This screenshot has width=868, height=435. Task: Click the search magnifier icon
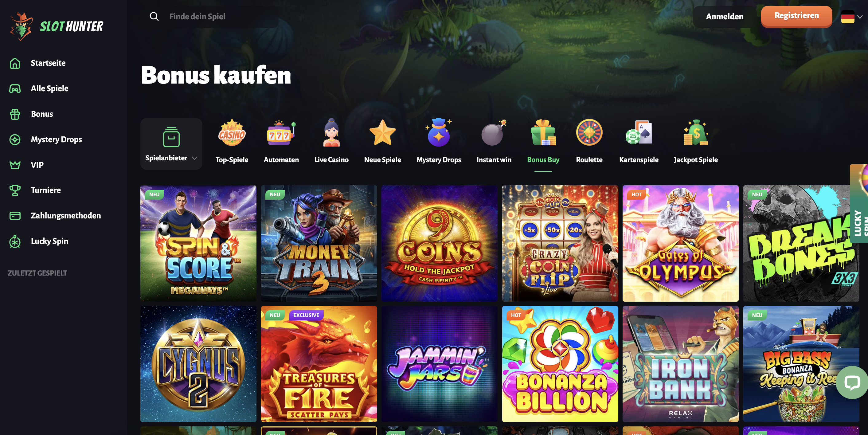154,17
